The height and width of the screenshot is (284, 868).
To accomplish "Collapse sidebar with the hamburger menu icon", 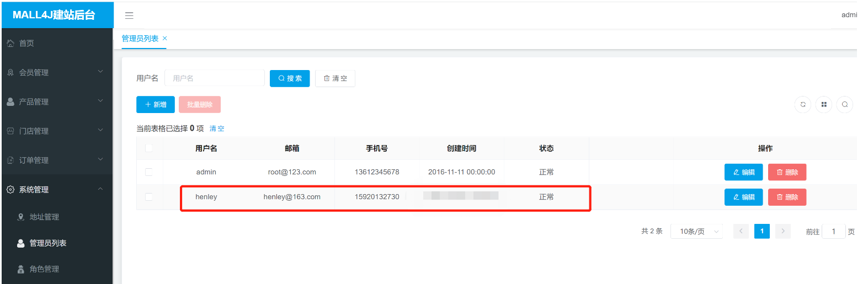I will pos(129,15).
